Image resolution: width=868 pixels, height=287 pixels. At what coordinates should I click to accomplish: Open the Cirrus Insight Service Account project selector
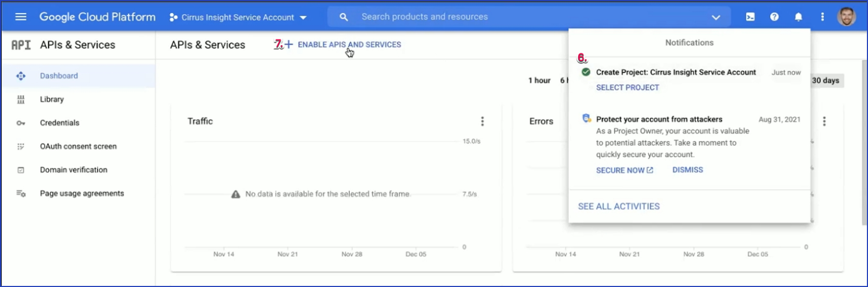point(238,17)
